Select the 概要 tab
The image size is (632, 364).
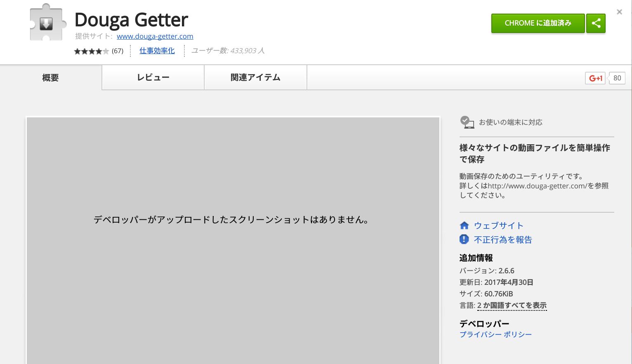click(51, 77)
